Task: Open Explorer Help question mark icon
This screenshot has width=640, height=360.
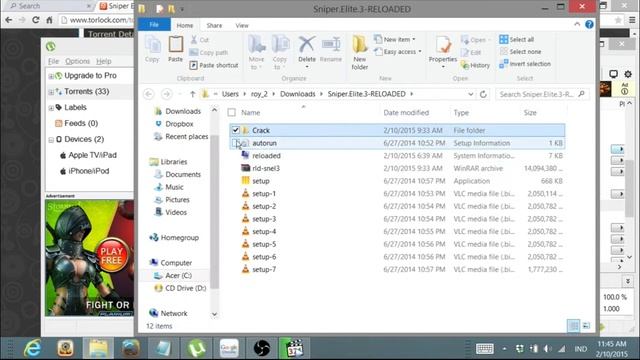Action: pyautogui.click(x=589, y=24)
